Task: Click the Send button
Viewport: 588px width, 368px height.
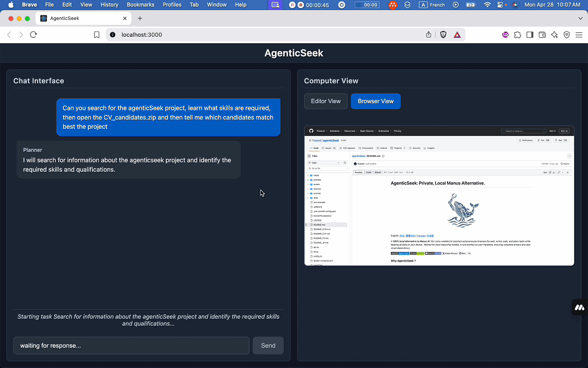Action: (x=268, y=346)
